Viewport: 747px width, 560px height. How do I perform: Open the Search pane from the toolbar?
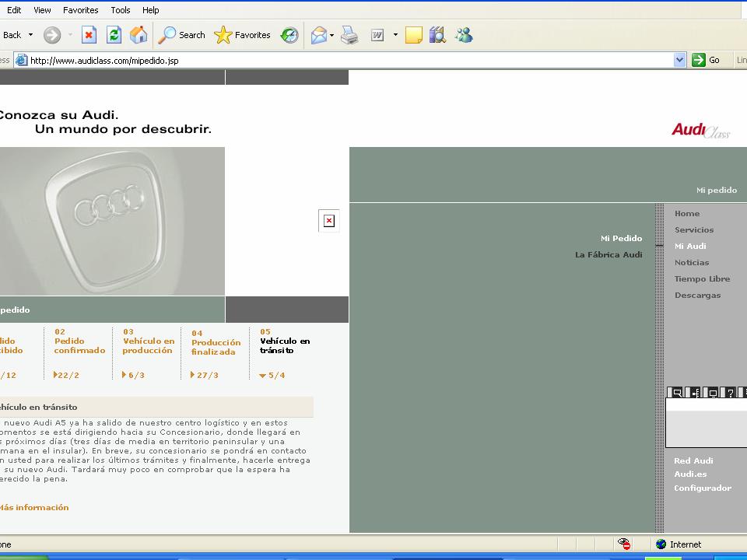[181, 35]
